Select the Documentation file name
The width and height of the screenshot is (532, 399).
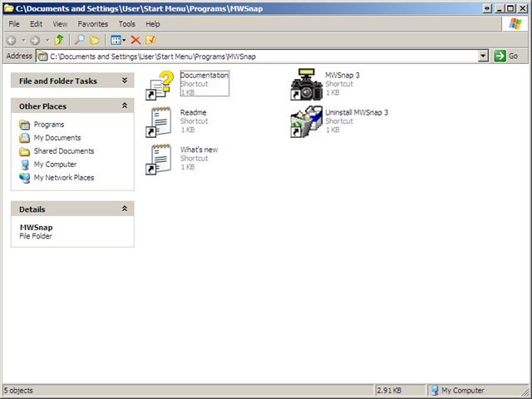click(204, 75)
